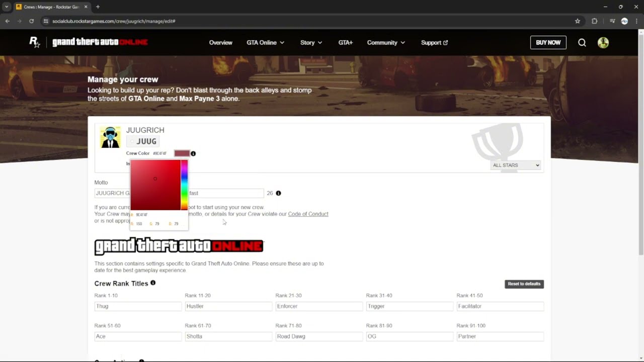Viewport: 644px width, 362px height.
Task: Click the JUUGRICH crew name text
Action: pyautogui.click(x=145, y=130)
